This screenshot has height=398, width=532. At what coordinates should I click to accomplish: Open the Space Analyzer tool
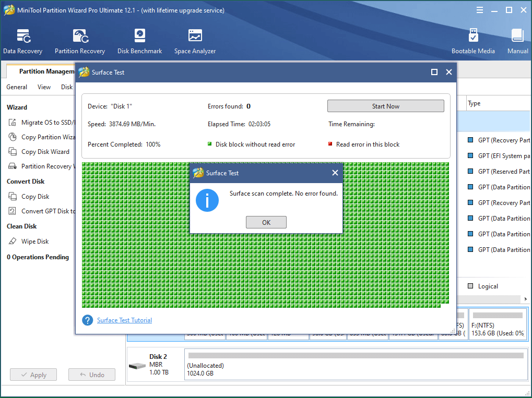pyautogui.click(x=195, y=41)
